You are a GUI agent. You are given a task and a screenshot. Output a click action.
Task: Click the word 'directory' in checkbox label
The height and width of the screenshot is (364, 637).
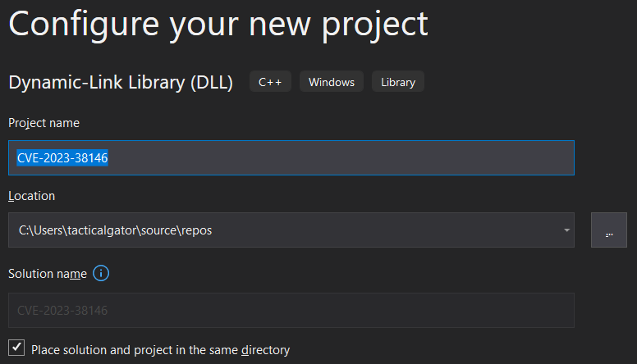coord(266,350)
